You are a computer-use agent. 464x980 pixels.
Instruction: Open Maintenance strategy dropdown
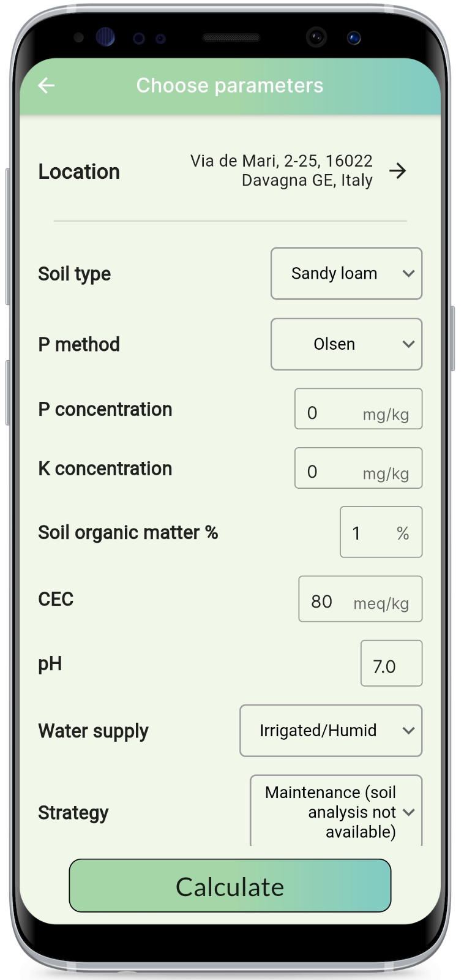[336, 811]
